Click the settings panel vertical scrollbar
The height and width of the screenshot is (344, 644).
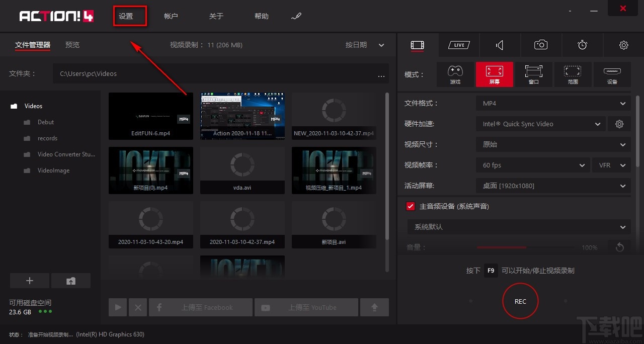tap(638, 131)
